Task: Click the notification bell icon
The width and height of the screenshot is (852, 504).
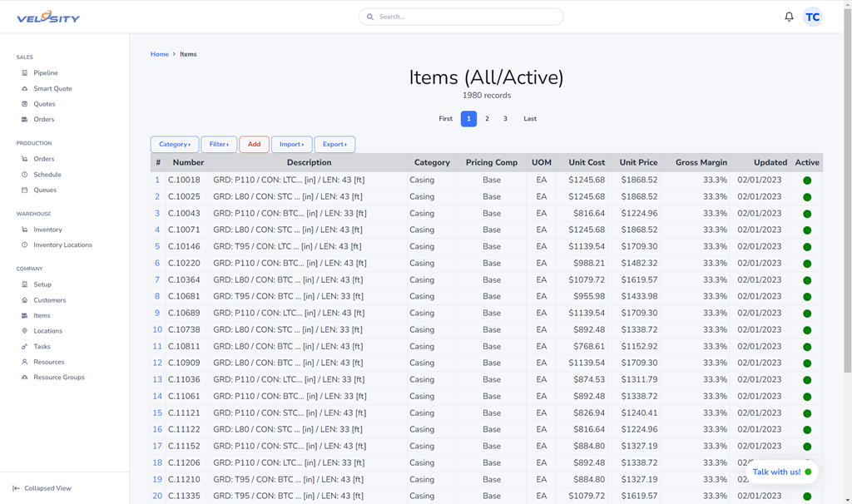Action: [x=789, y=17]
